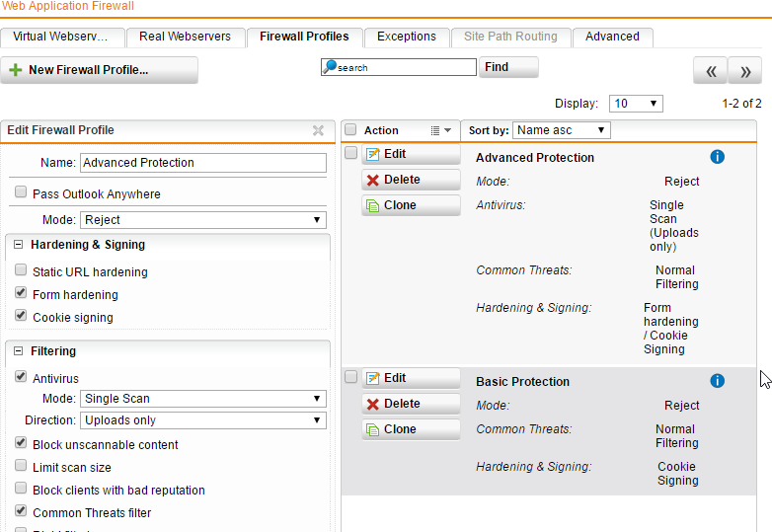
Task: Toggle the Pass Outlook Anywhere checkbox
Action: (x=21, y=191)
